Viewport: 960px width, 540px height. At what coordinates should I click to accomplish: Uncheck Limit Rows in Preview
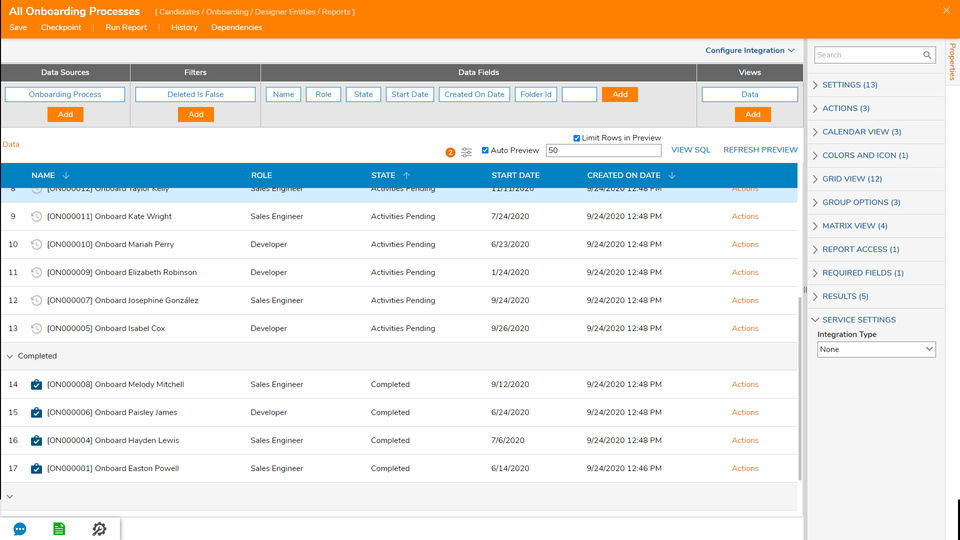(x=577, y=138)
